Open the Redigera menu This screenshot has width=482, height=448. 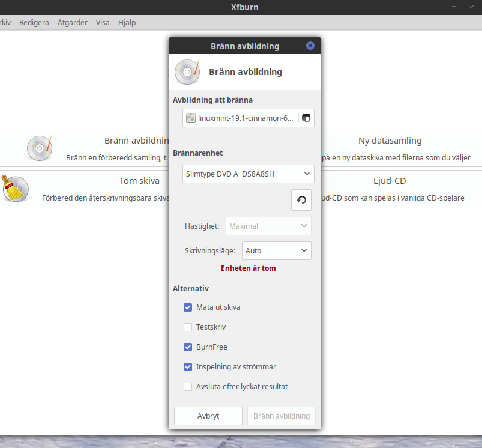[x=34, y=22]
